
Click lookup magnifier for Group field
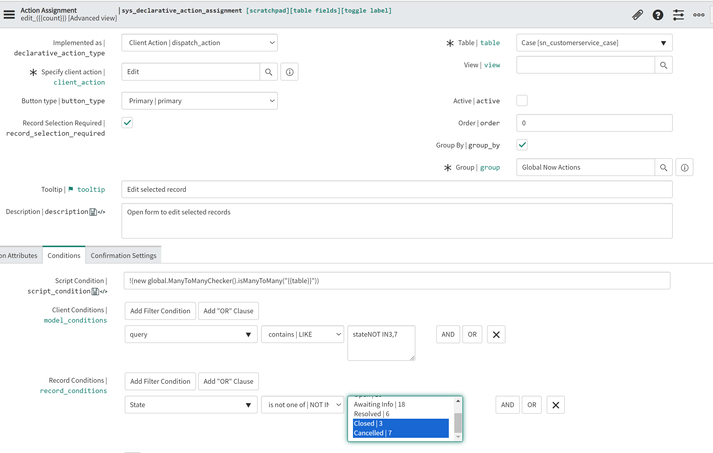(663, 167)
